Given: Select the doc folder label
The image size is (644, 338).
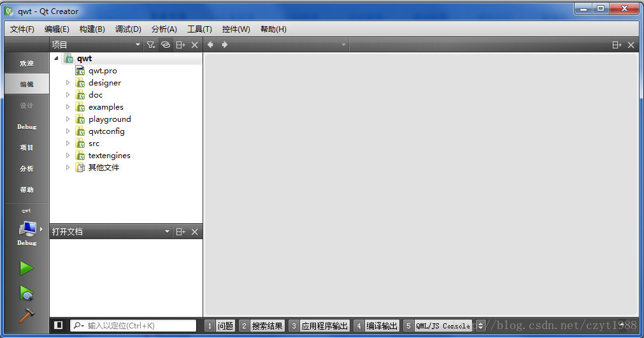Looking at the screenshot, I should pos(96,95).
